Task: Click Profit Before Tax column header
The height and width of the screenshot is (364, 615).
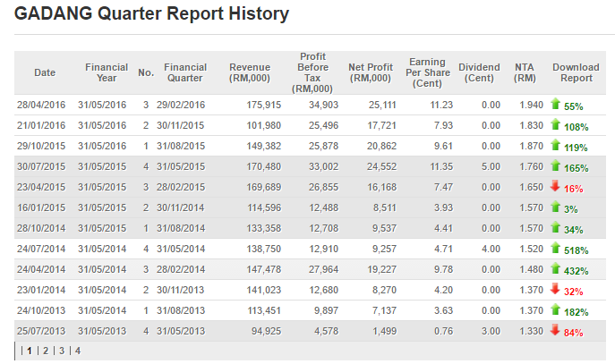Action: point(312,72)
